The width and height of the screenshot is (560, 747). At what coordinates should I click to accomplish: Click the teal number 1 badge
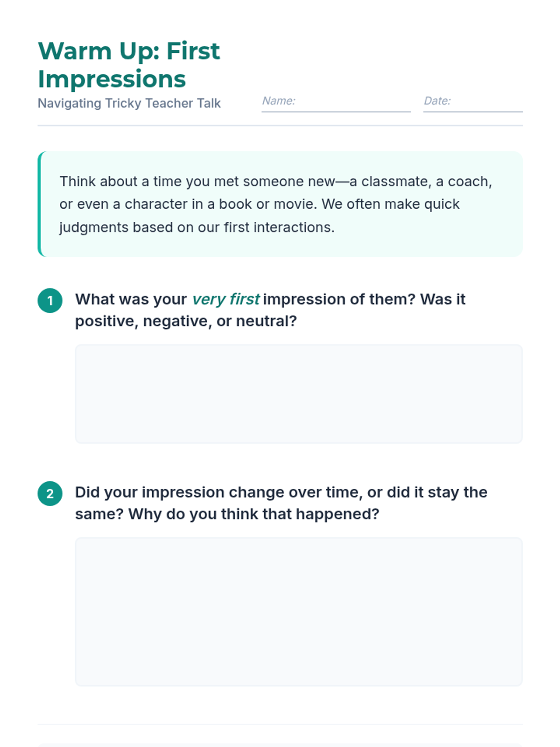pos(50,300)
